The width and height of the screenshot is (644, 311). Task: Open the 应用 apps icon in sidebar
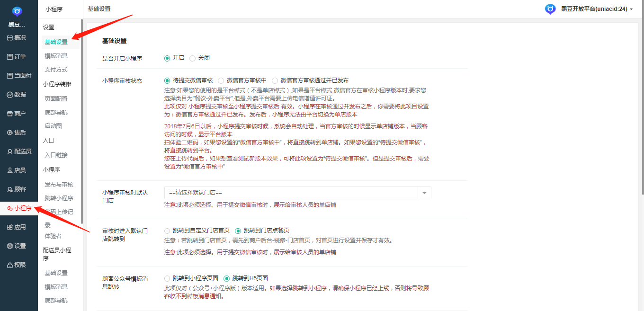pos(10,227)
